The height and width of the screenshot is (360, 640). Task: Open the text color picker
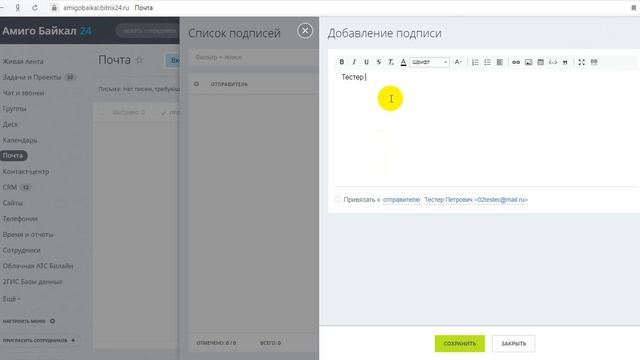(x=403, y=62)
